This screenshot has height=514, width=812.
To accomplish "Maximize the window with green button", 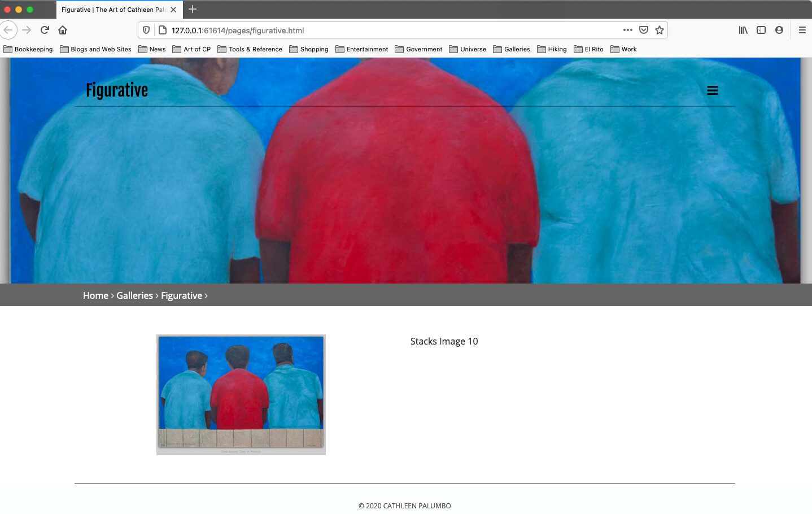I will (x=30, y=10).
